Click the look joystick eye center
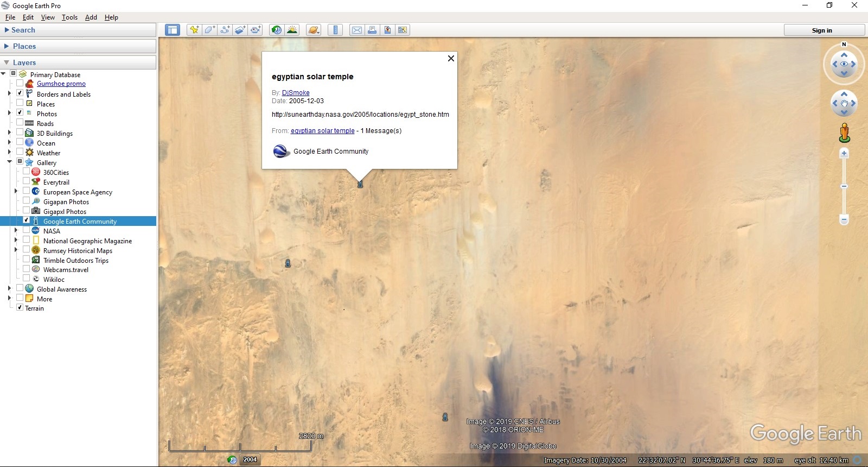The image size is (868, 467). (x=844, y=64)
